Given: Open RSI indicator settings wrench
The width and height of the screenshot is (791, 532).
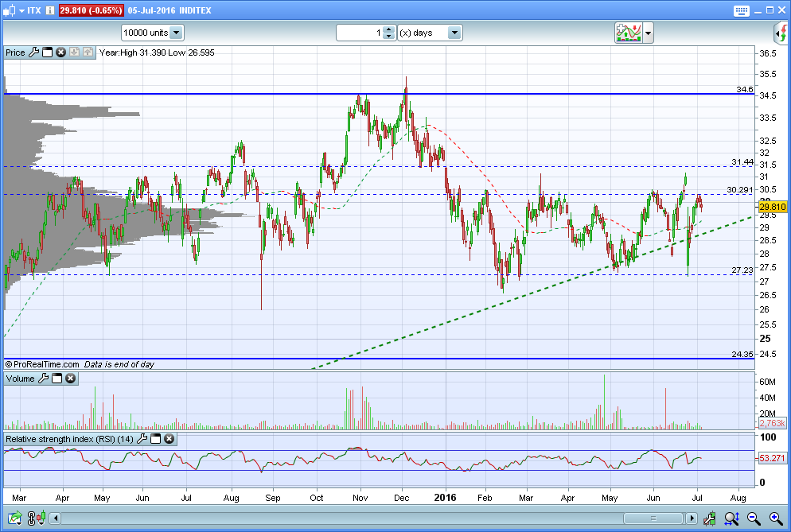Looking at the screenshot, I should click(142, 439).
